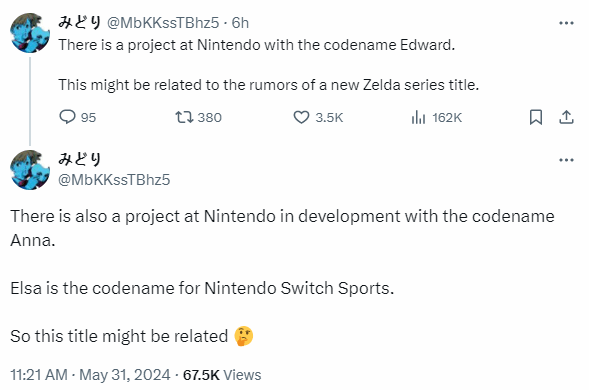Click the thinking face emoji
This screenshot has width=589, height=390.
(244, 336)
